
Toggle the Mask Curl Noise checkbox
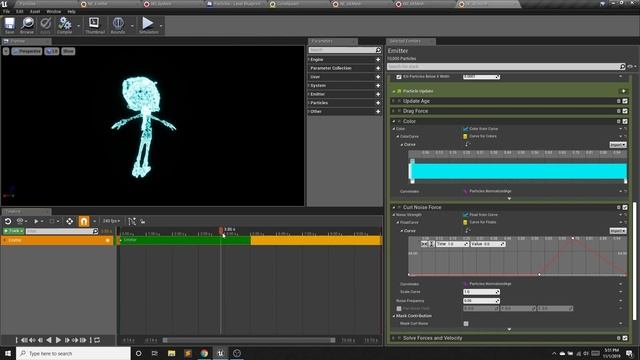click(x=466, y=324)
